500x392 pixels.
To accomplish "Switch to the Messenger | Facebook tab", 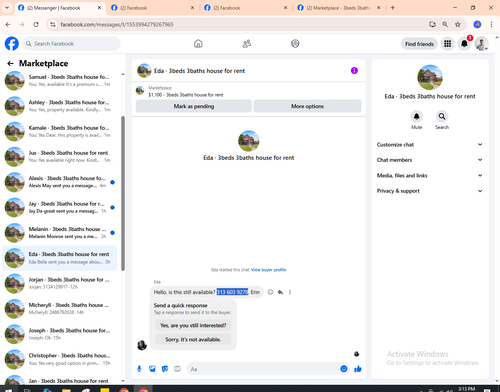I will point(59,8).
